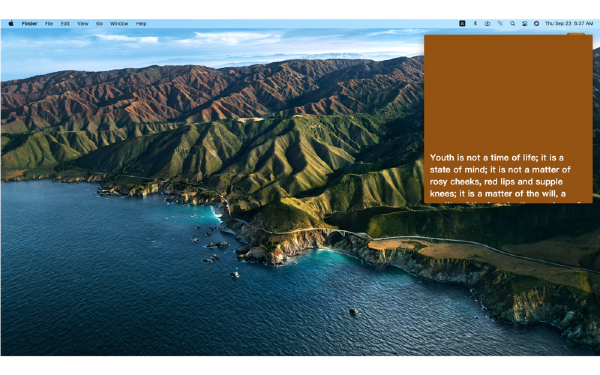Click the text line "rosy cheeks, red lips and supple"
This screenshot has width=600, height=375.
[x=496, y=182]
